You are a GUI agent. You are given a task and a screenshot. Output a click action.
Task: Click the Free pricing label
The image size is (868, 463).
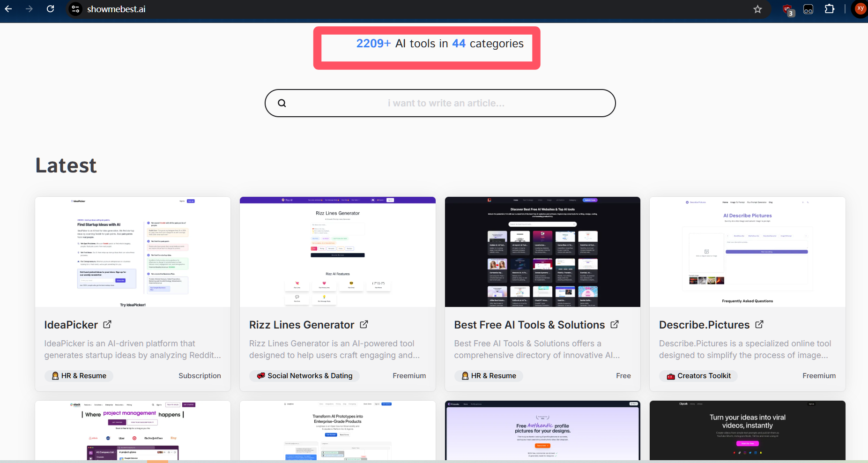pyautogui.click(x=623, y=376)
